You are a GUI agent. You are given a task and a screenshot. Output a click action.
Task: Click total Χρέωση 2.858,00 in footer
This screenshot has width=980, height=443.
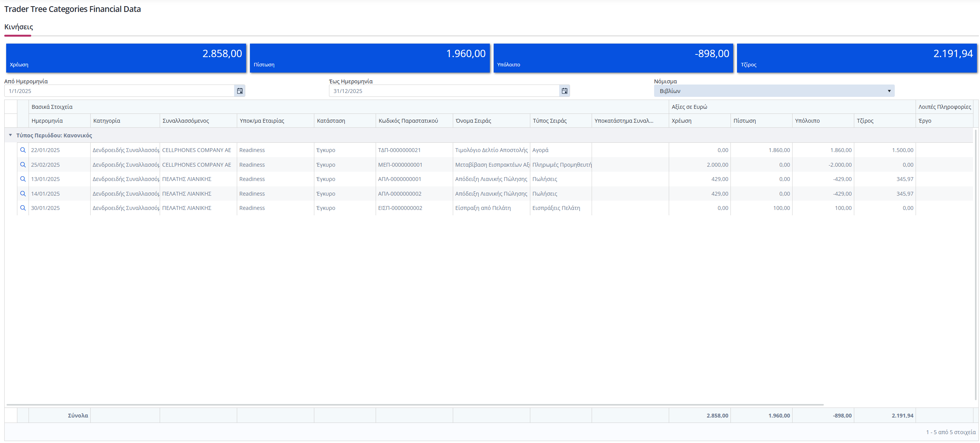(x=717, y=416)
